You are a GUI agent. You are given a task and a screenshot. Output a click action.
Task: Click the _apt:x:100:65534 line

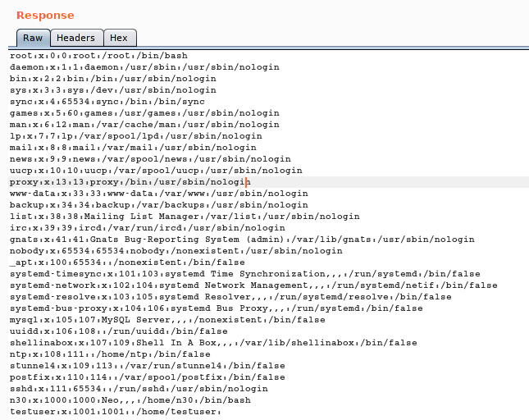pos(127,262)
